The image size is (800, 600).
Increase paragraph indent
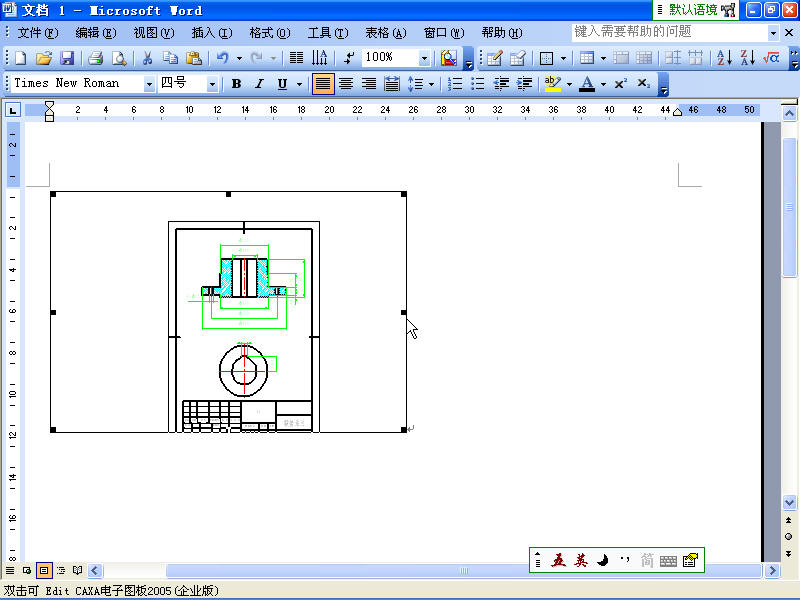524,84
